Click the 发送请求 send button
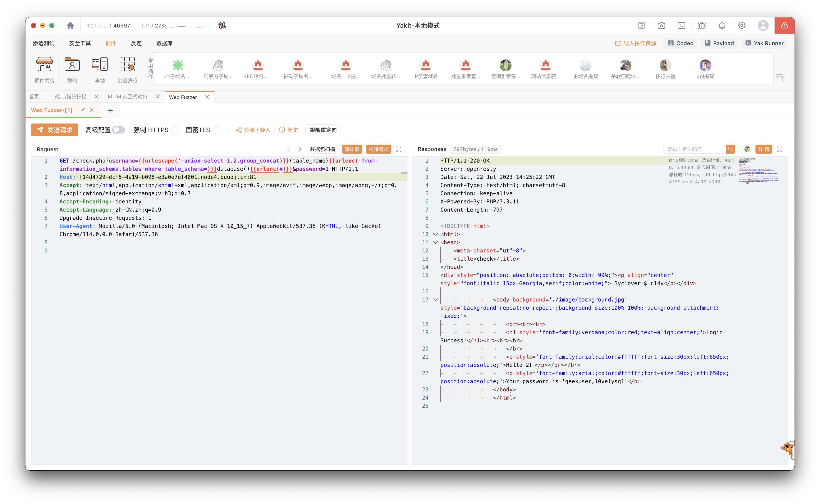Image resolution: width=820 pixels, height=504 pixels. point(54,130)
